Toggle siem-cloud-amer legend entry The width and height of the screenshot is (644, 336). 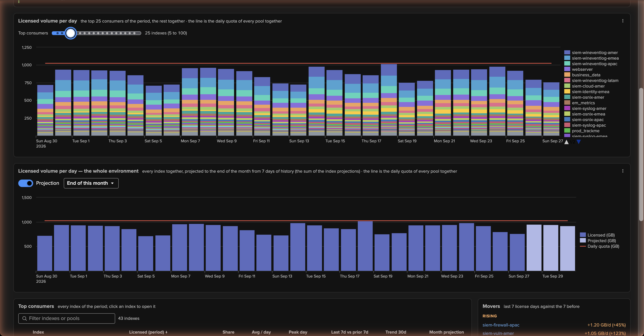click(585, 86)
